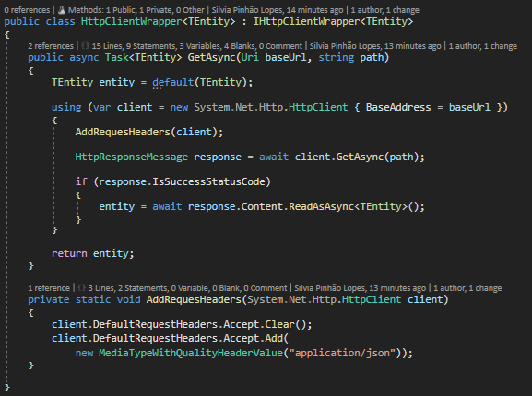Click the 'Uri' parameter type
This screenshot has height=396, width=532.
[x=250, y=57]
